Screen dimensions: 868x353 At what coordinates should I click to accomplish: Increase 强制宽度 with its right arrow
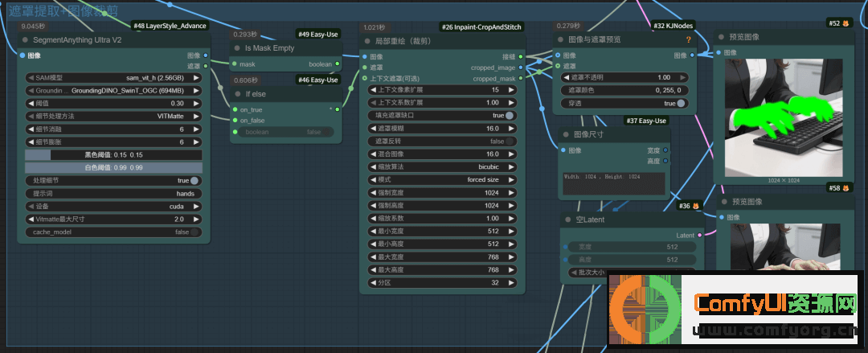(x=511, y=193)
